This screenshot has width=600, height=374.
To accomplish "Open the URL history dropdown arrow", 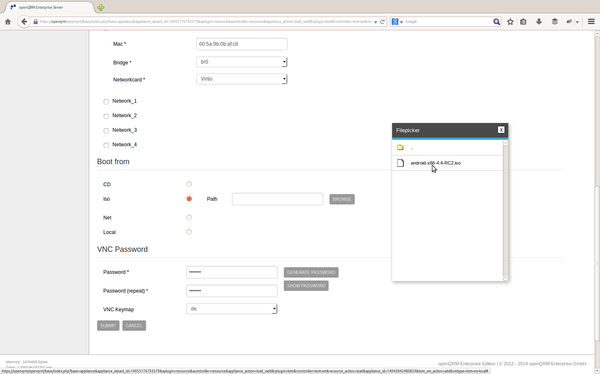I will point(376,22).
